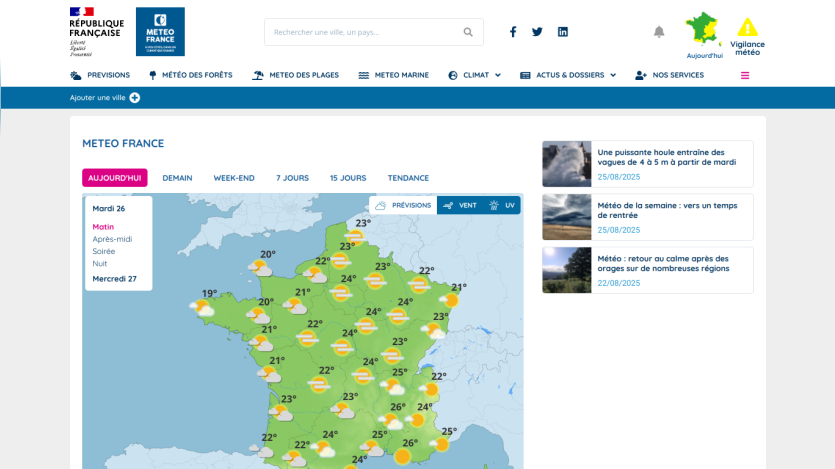Click the wave crashing article thumbnail
The width and height of the screenshot is (835, 469).
point(567,164)
